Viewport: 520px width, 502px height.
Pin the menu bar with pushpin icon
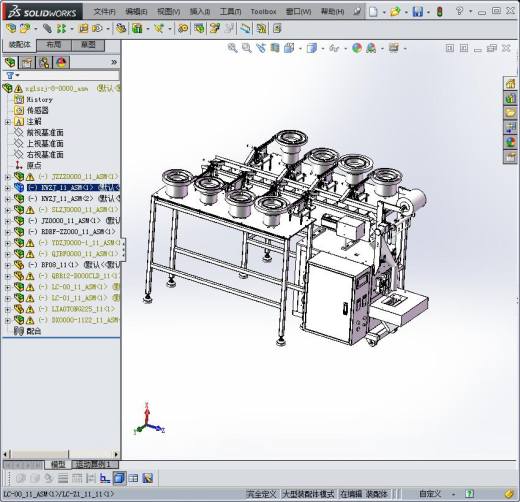(x=357, y=12)
